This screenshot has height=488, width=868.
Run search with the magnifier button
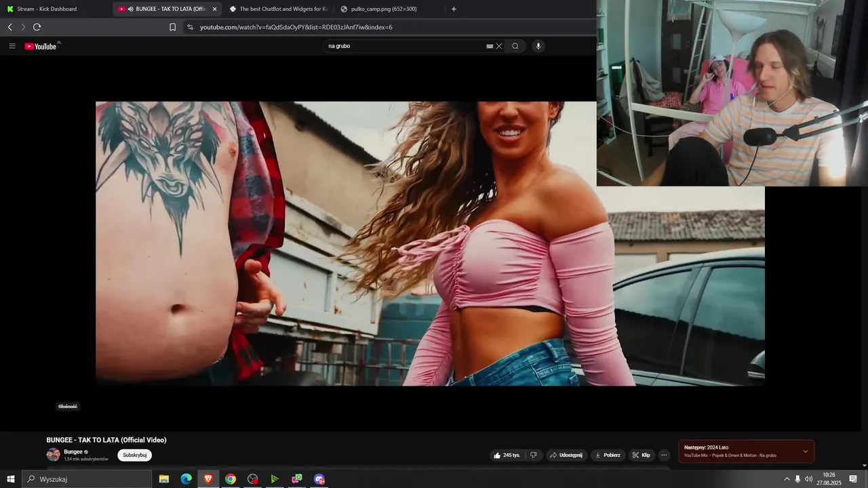point(515,46)
